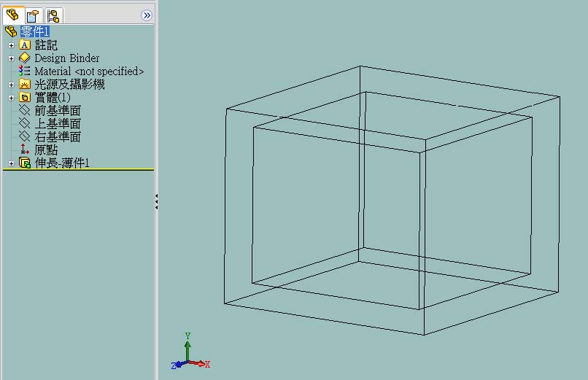Image resolution: width=588 pixels, height=380 pixels.
Task: Select the 右基準面 right plane
Action: coord(58,137)
